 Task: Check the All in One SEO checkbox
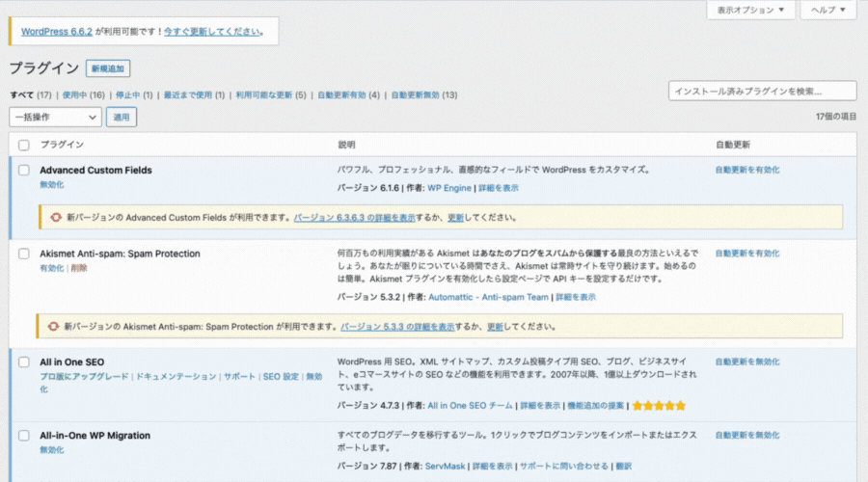tap(24, 361)
